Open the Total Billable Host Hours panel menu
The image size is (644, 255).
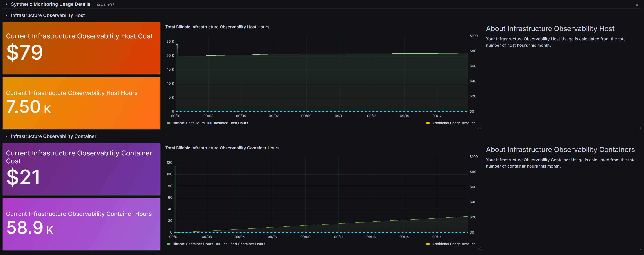[217, 27]
